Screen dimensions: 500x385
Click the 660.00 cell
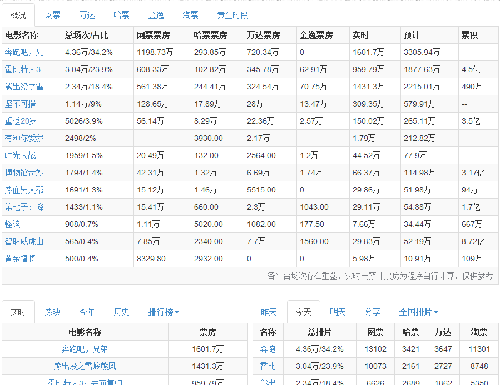206,207
